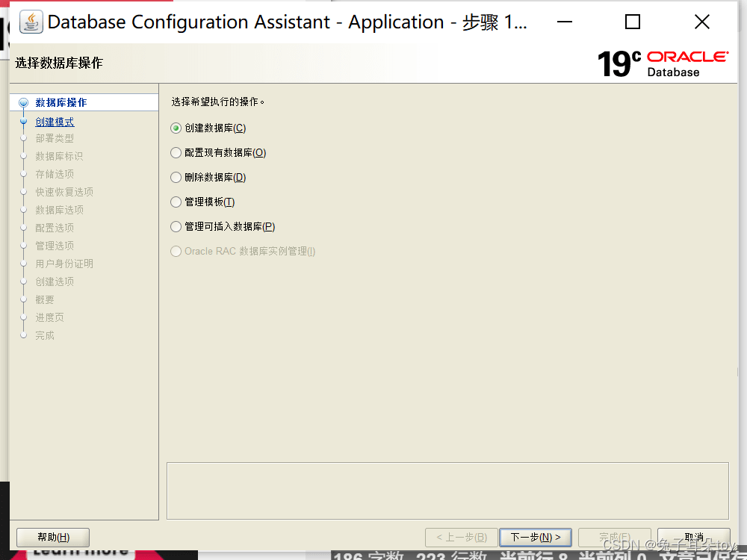747x560 pixels.
Task: Select the 配置现有数据库(O) option
Action: (176, 153)
